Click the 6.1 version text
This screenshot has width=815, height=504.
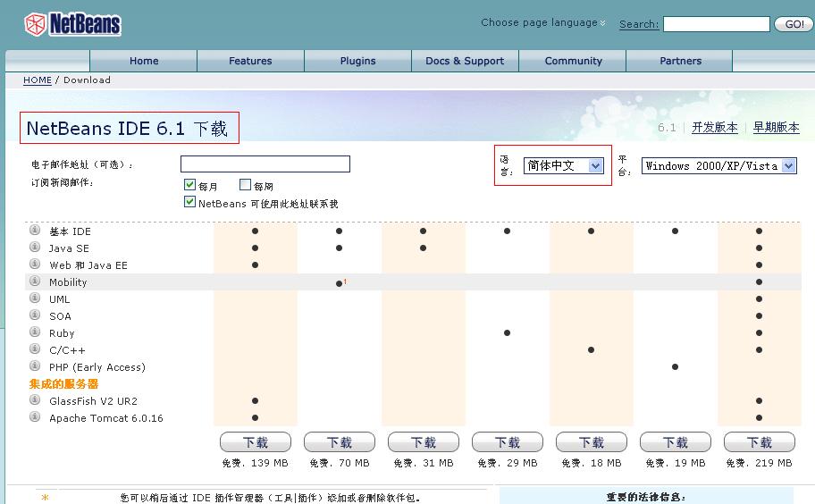667,127
